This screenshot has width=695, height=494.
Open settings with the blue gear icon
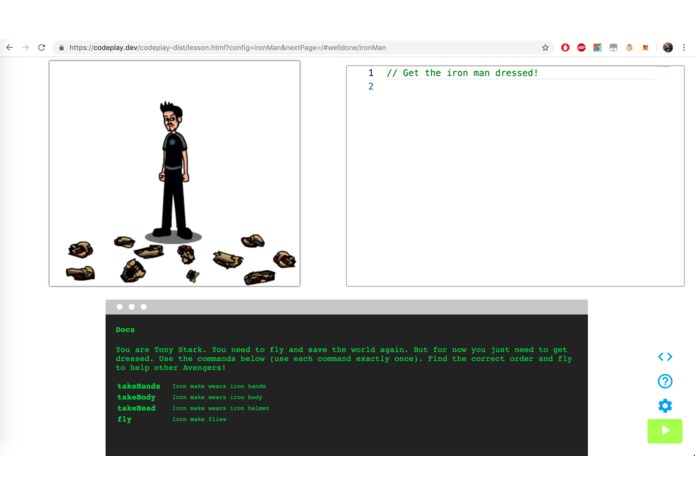(665, 405)
